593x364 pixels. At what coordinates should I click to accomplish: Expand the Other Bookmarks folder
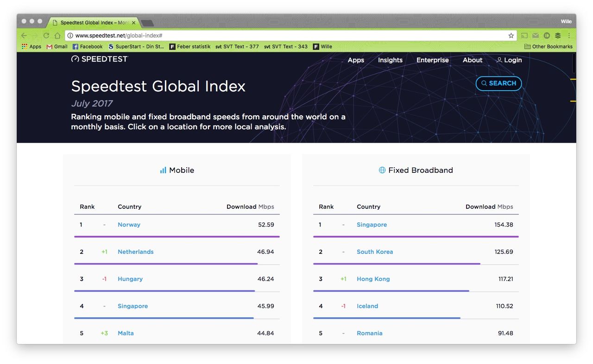click(549, 46)
